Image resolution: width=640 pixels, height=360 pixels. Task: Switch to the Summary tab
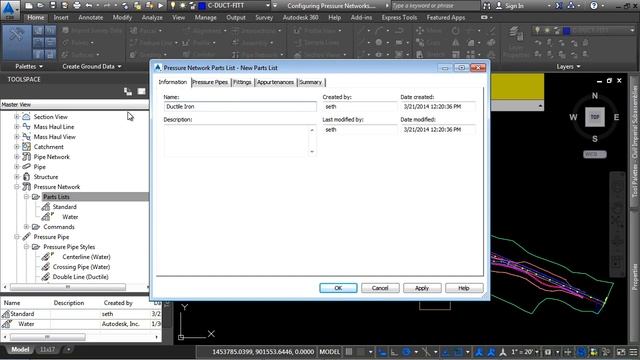(x=310, y=82)
